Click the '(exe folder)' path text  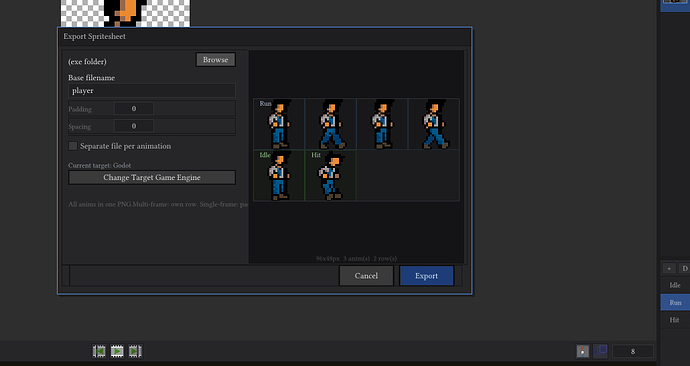87,62
